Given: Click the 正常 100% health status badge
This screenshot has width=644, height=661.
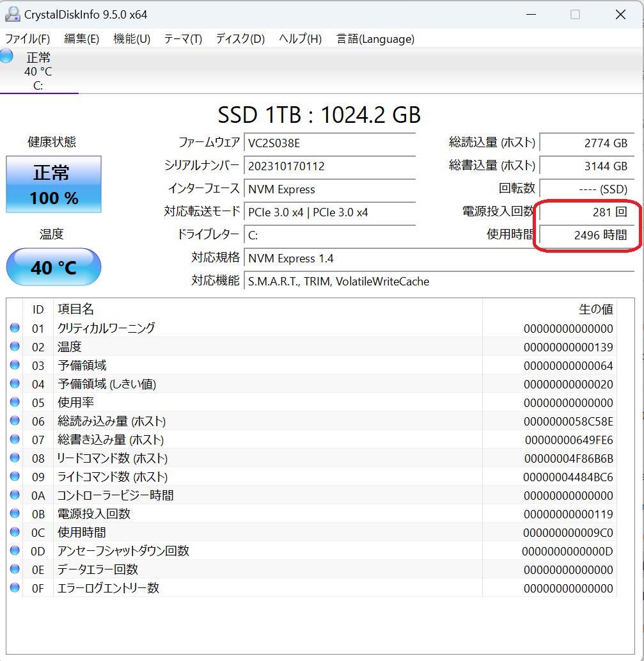Looking at the screenshot, I should click(x=53, y=184).
